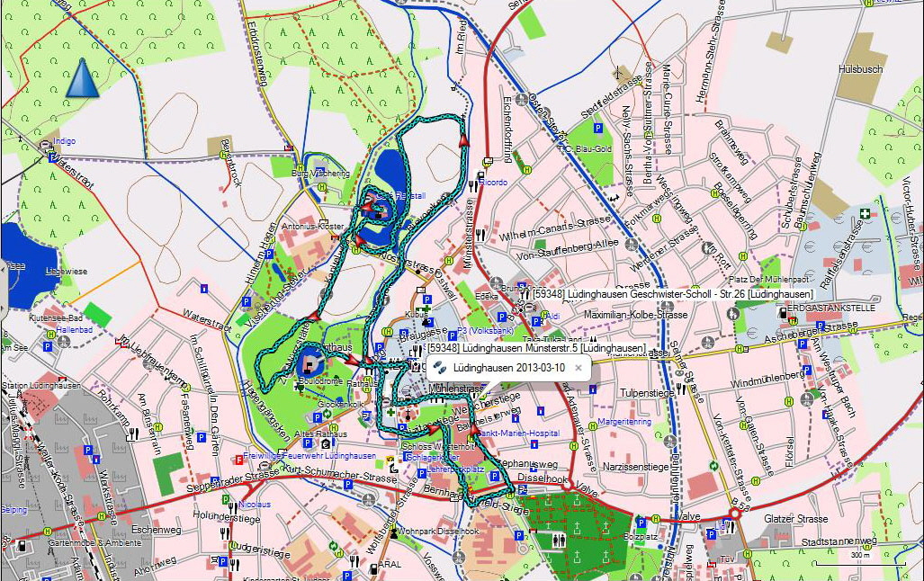The height and width of the screenshot is (581, 924).
Task: Click the Bolzplatz parking icon
Action: [640, 521]
